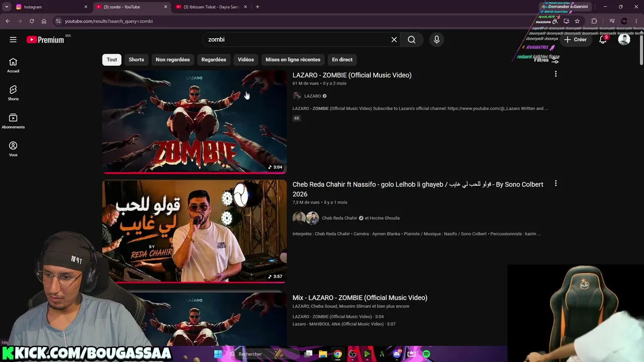Click the magnifier search button
The image size is (644, 362).
point(412,40)
